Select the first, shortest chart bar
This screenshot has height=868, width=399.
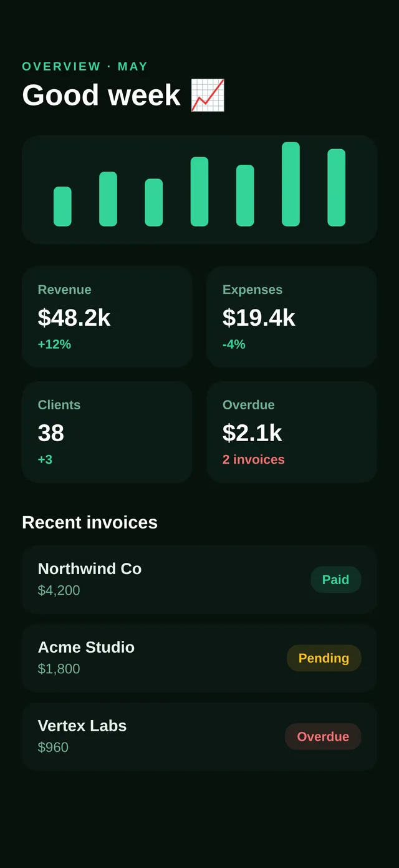tap(62, 207)
